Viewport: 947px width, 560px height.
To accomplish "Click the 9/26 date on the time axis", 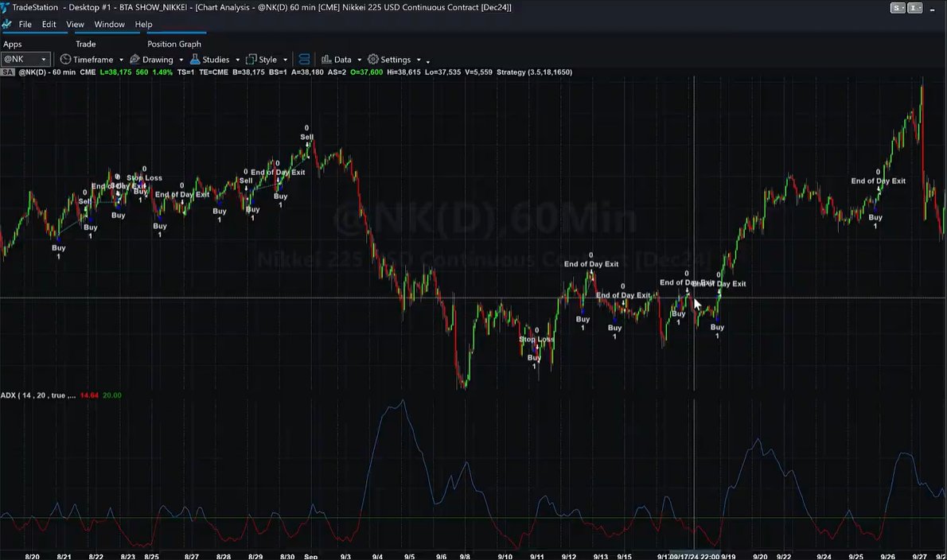I will (x=887, y=556).
